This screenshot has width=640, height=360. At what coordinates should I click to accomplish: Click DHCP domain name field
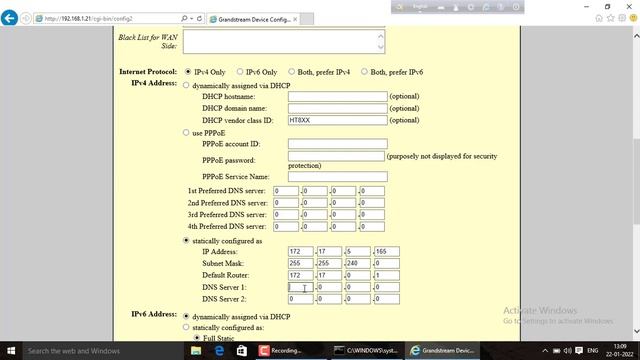coord(338,108)
